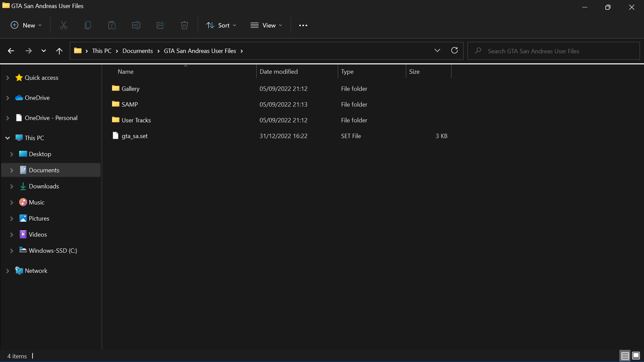Viewport: 644px width, 362px height.
Task: Click the Rename icon in toolbar
Action: click(x=136, y=25)
